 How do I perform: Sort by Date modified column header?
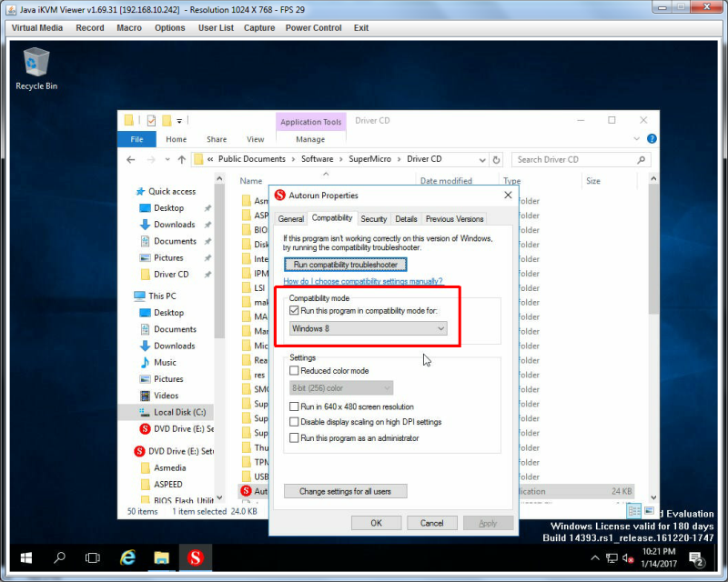pyautogui.click(x=446, y=181)
